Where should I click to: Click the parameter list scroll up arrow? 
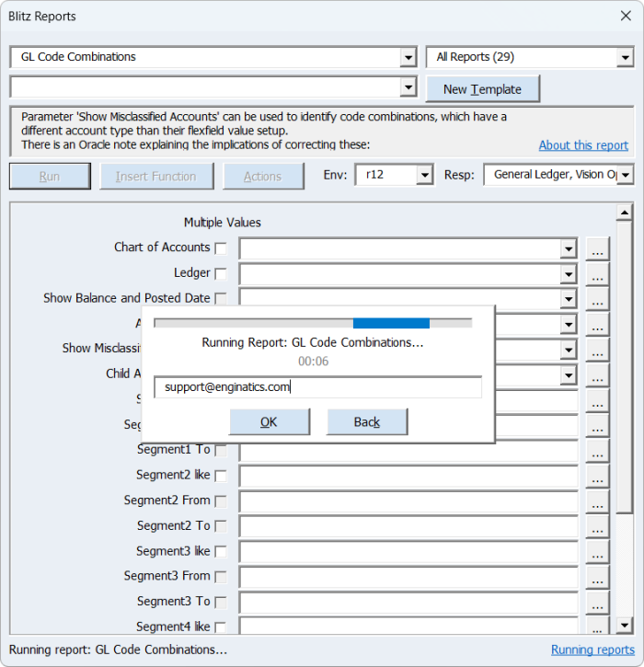(624, 213)
